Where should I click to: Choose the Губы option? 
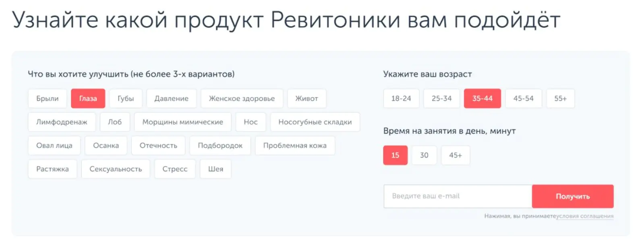[126, 98]
